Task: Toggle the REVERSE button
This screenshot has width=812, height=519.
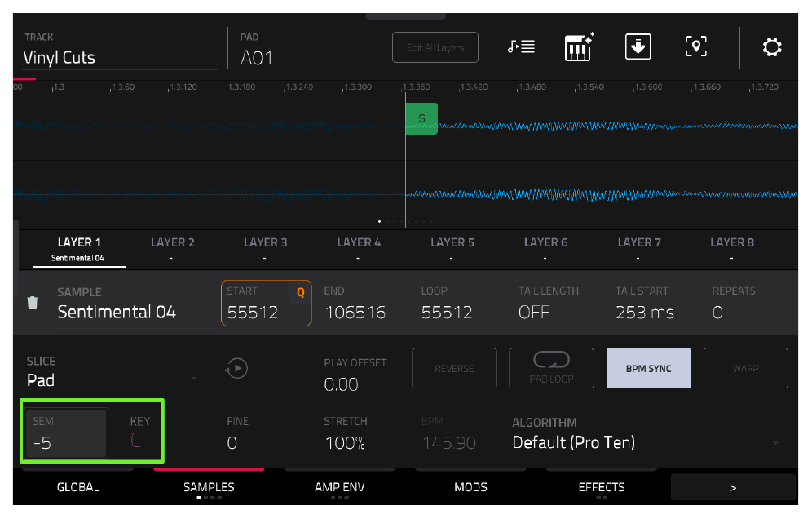Action: [454, 368]
